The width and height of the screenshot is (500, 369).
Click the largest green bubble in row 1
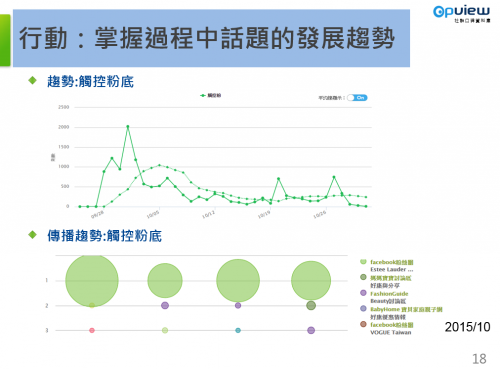click(92, 281)
